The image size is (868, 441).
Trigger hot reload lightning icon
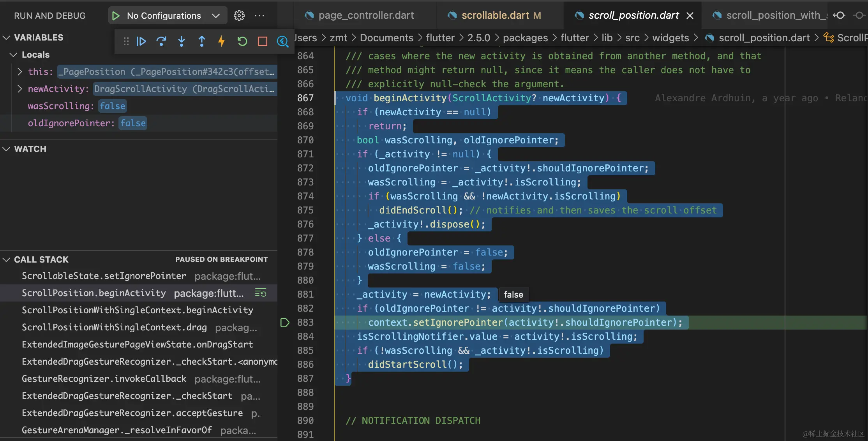point(222,41)
